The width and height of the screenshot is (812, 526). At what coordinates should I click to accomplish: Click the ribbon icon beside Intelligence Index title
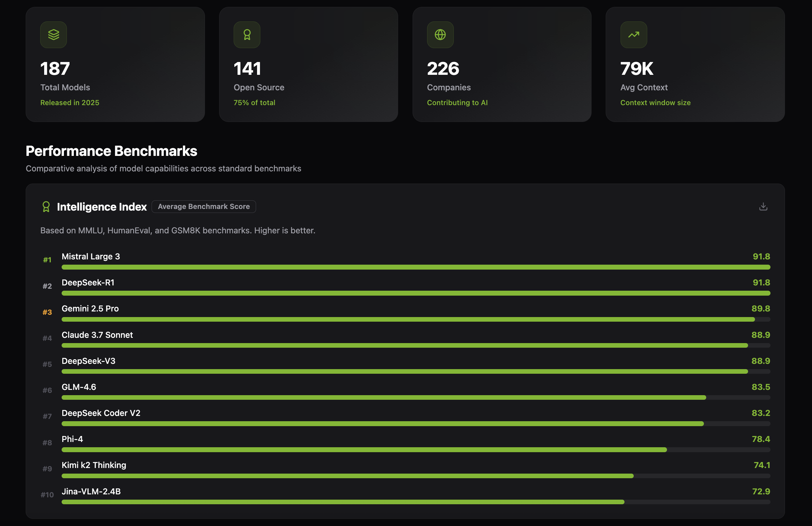(x=46, y=207)
